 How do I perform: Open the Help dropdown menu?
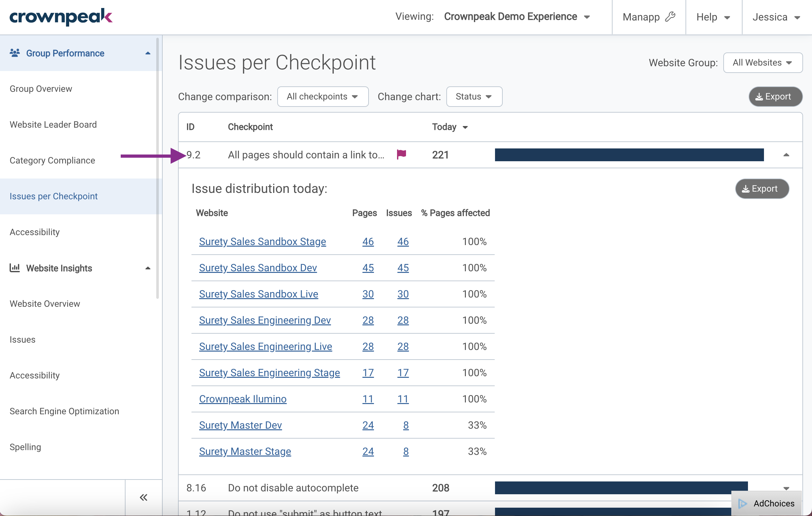pos(713,17)
